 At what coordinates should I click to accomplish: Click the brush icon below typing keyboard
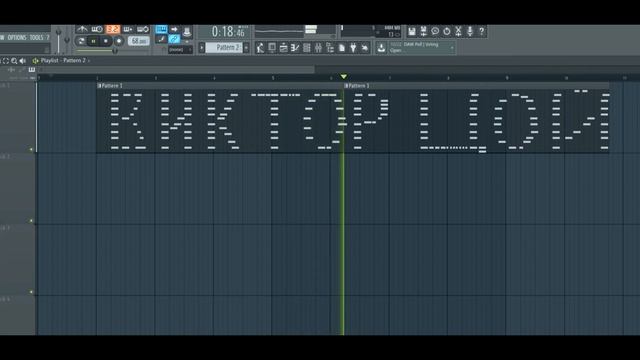pos(161,39)
